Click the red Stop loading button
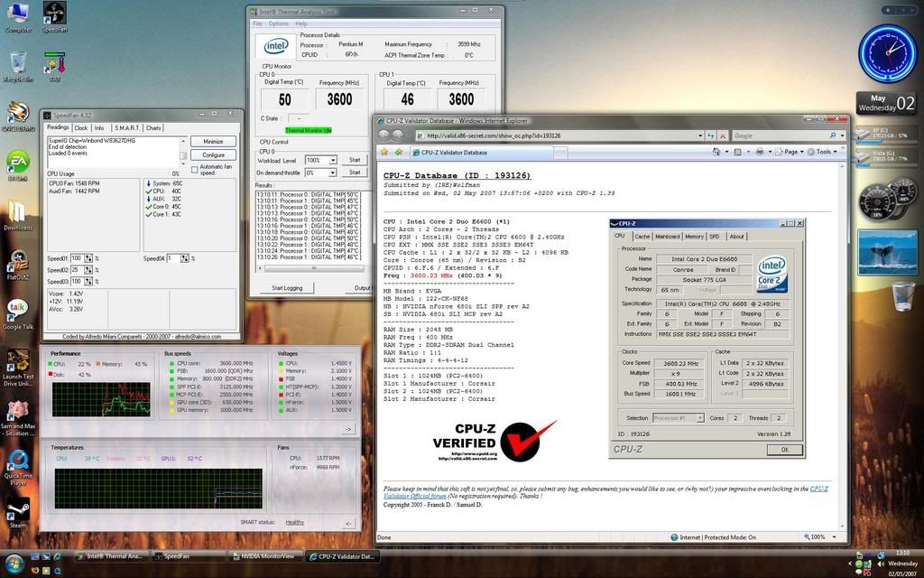Image resolution: width=924 pixels, height=578 pixels. click(723, 135)
